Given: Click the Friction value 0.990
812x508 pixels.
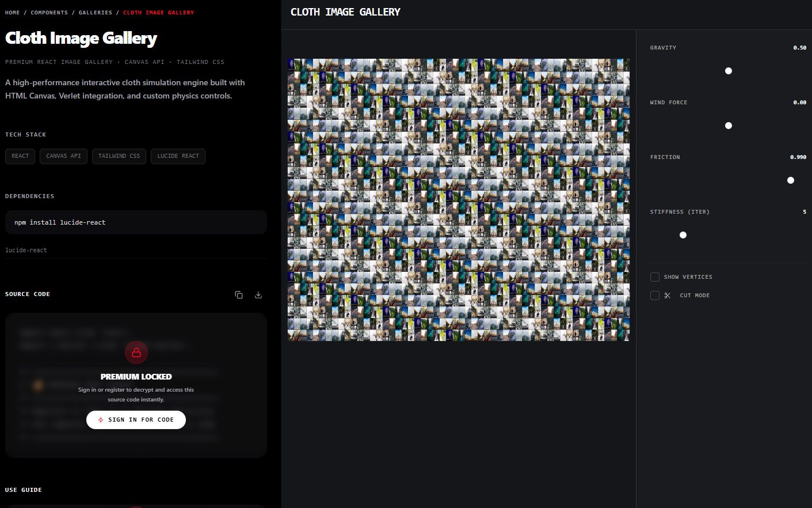Looking at the screenshot, I should tap(798, 157).
